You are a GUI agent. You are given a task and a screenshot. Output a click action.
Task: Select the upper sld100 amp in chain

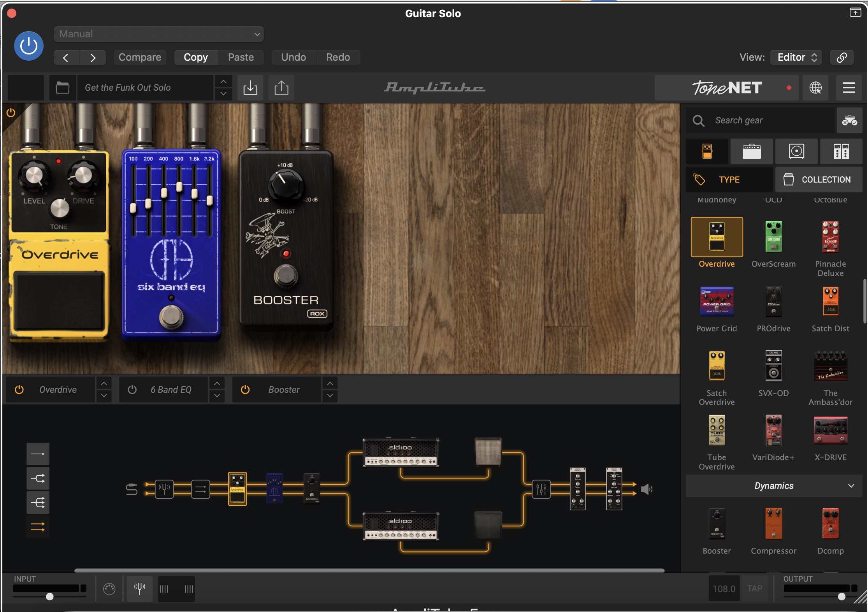pyautogui.click(x=401, y=452)
